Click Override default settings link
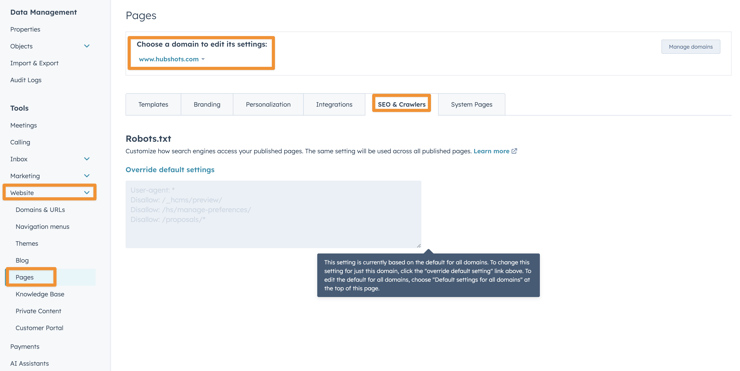Image resolution: width=740 pixels, height=371 pixels. click(170, 169)
